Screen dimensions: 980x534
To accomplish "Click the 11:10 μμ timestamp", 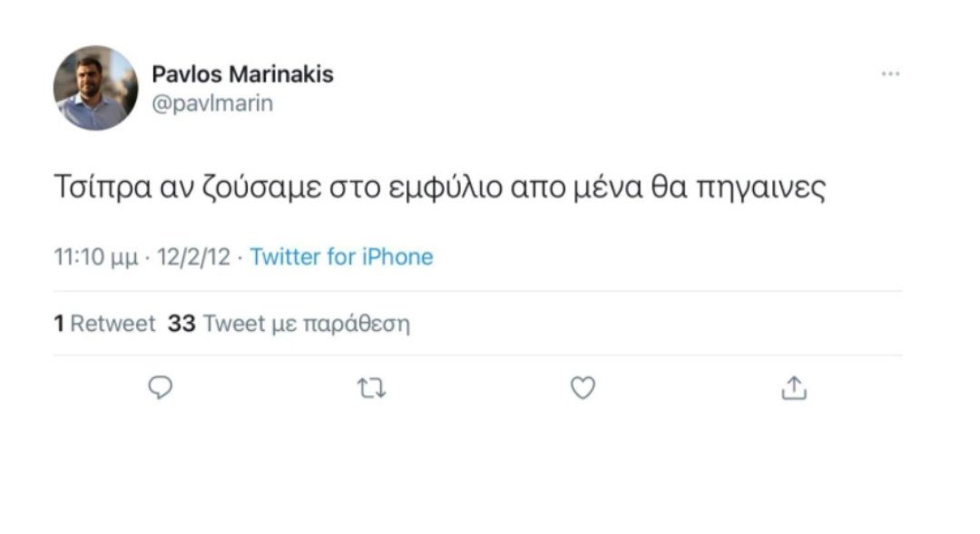I will [95, 257].
